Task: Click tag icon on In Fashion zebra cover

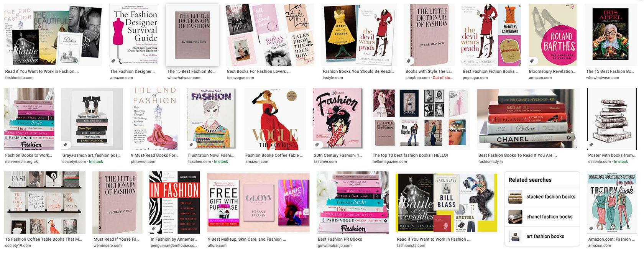Action: [154, 228]
